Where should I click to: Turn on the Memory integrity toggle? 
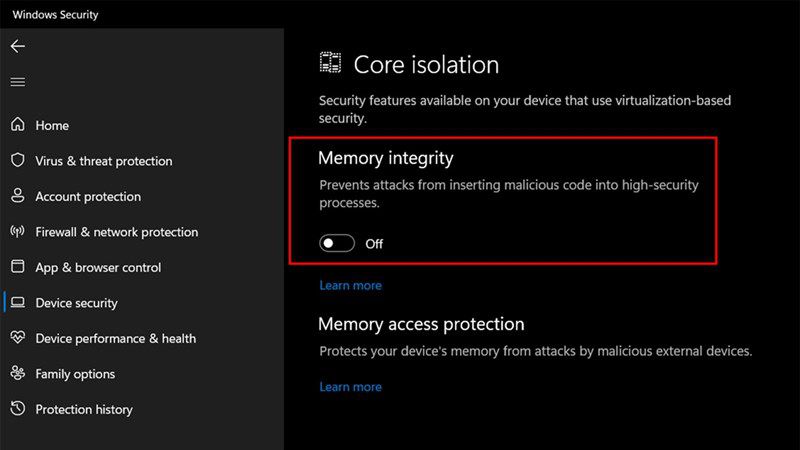[337, 243]
